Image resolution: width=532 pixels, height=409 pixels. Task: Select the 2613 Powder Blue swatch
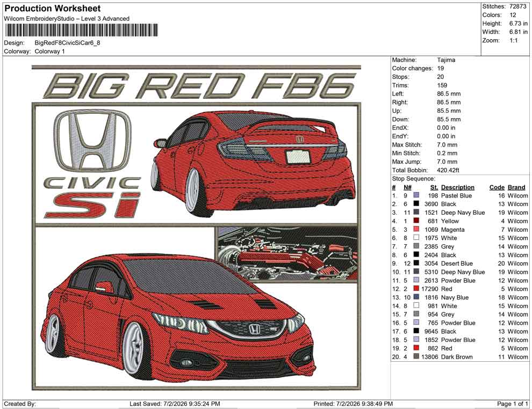[x=416, y=280]
